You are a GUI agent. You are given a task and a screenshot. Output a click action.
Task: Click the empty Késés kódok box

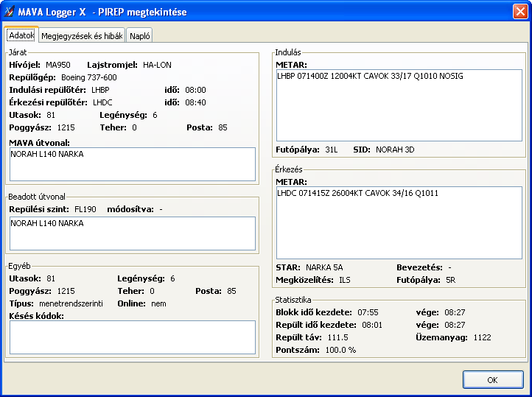[133, 337]
